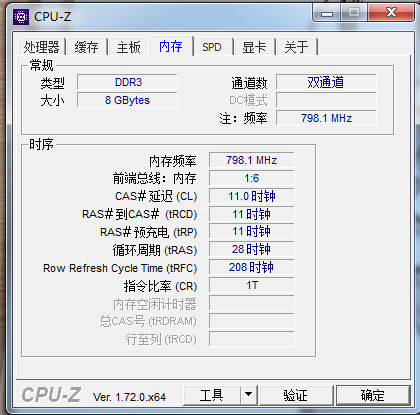
Task: Select the 内存 tab
Action: [171, 46]
